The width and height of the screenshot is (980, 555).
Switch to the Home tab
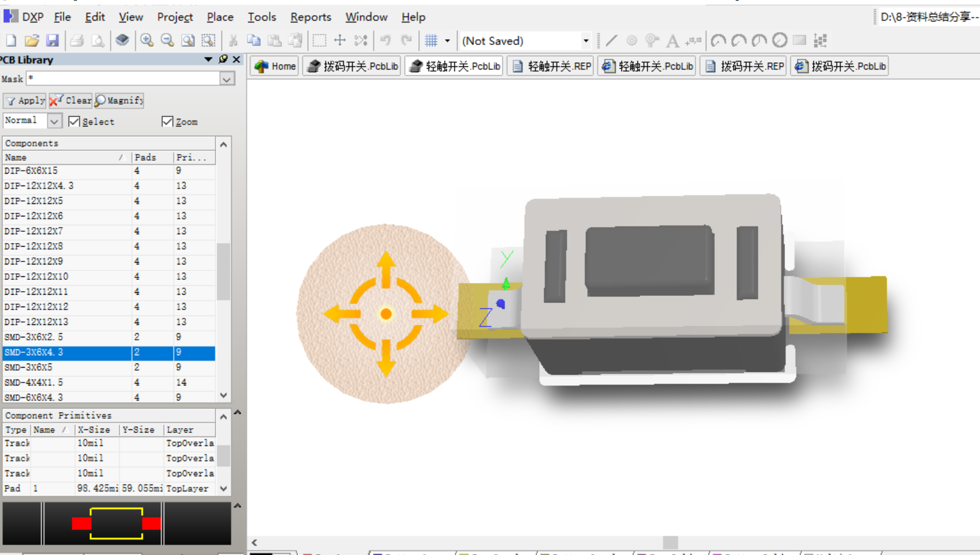275,66
